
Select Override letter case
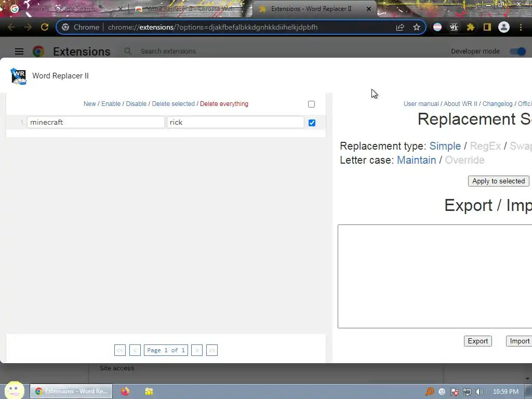point(464,160)
